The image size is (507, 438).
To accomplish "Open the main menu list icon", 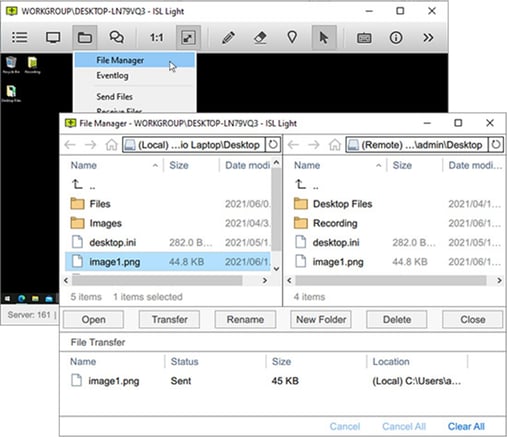I will (20, 37).
